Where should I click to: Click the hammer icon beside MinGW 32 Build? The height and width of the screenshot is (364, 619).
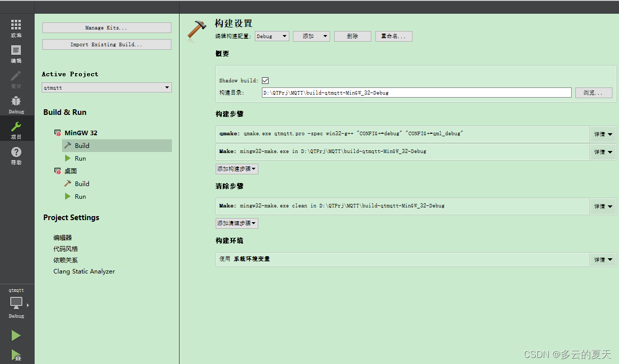point(68,145)
